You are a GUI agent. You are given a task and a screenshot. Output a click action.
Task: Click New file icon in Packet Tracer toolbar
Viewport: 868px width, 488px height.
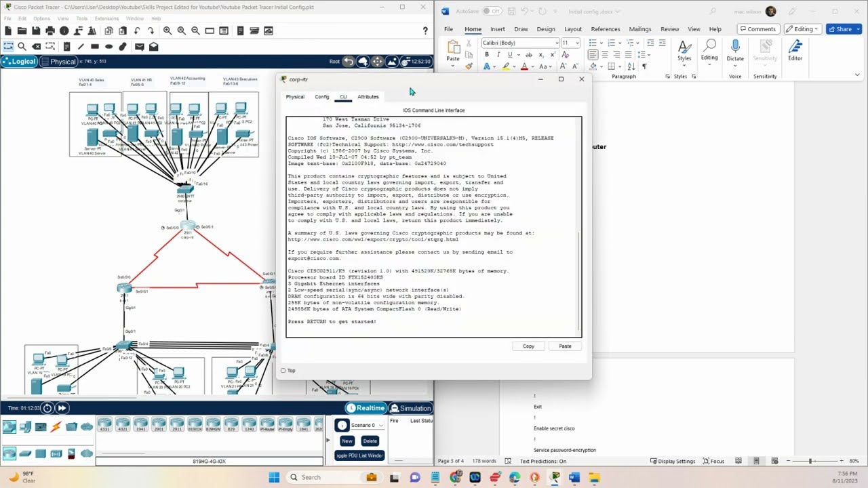(7, 30)
